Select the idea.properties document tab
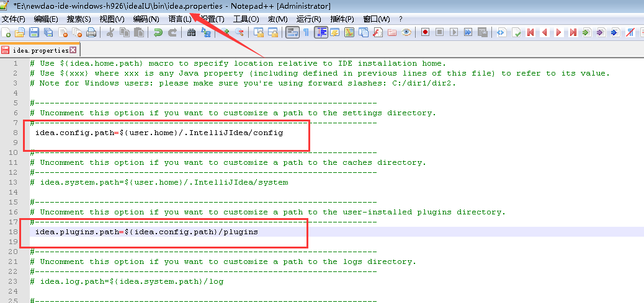 40,50
